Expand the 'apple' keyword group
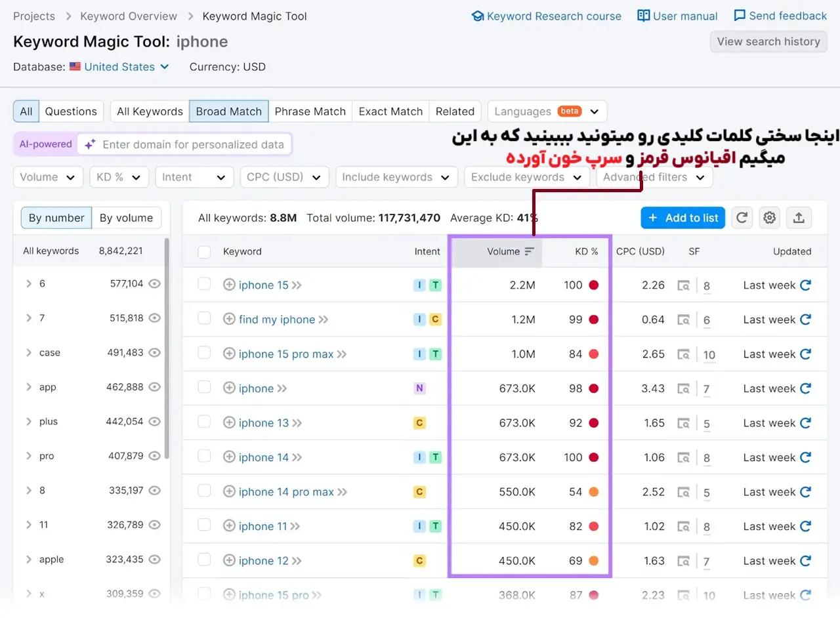 (x=28, y=559)
